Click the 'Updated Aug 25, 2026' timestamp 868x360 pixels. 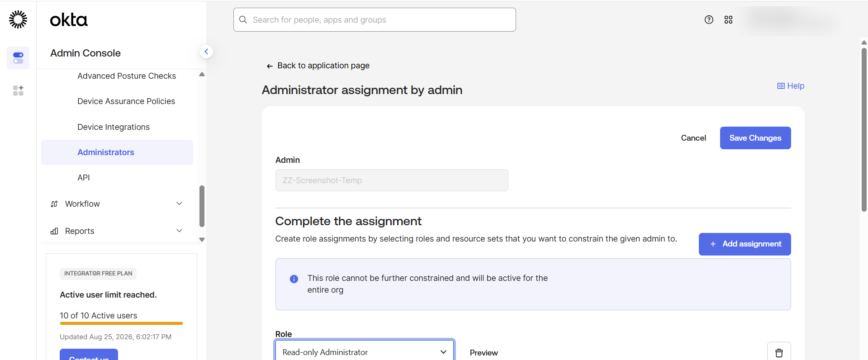tap(115, 337)
